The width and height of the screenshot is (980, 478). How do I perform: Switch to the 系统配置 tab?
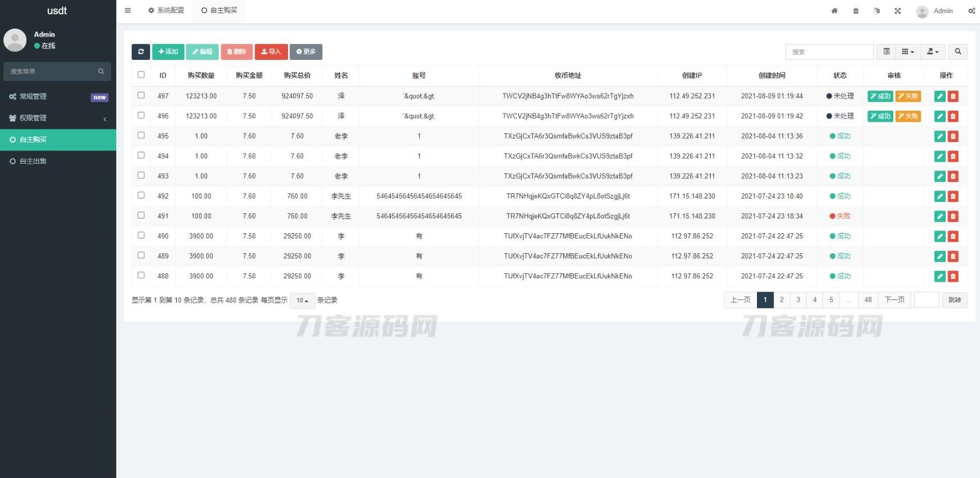point(166,11)
